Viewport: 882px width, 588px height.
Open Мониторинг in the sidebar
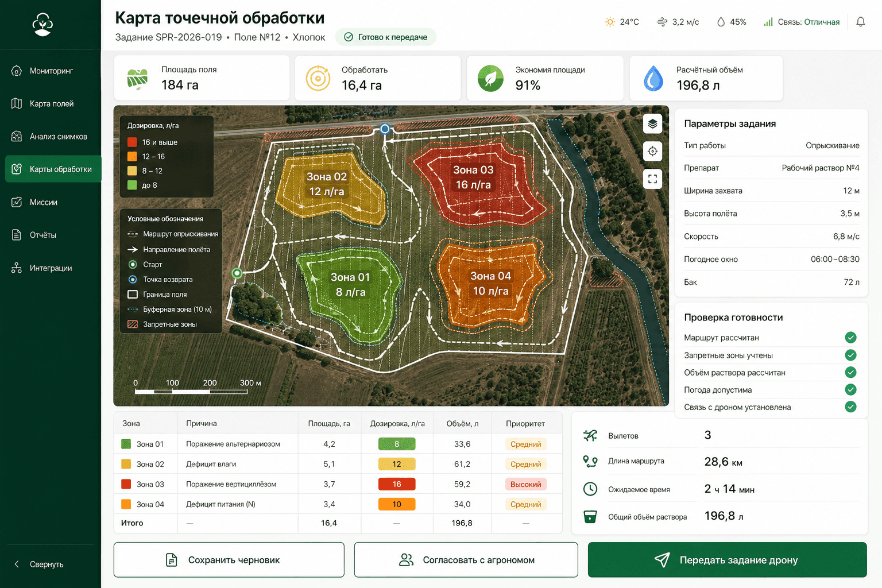click(51, 71)
